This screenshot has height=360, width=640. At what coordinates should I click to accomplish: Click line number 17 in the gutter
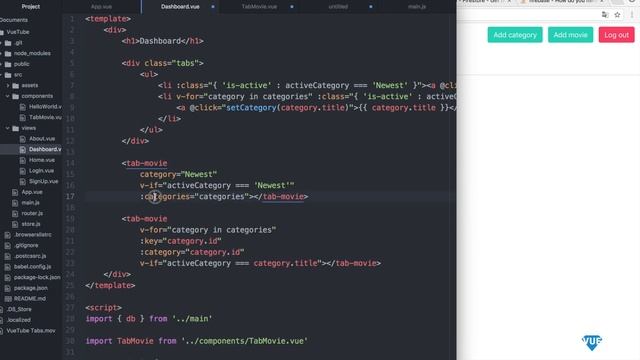pos(71,196)
